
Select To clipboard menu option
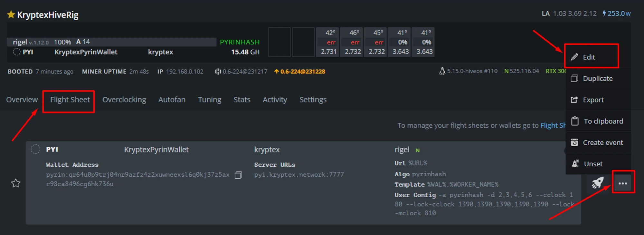(603, 121)
